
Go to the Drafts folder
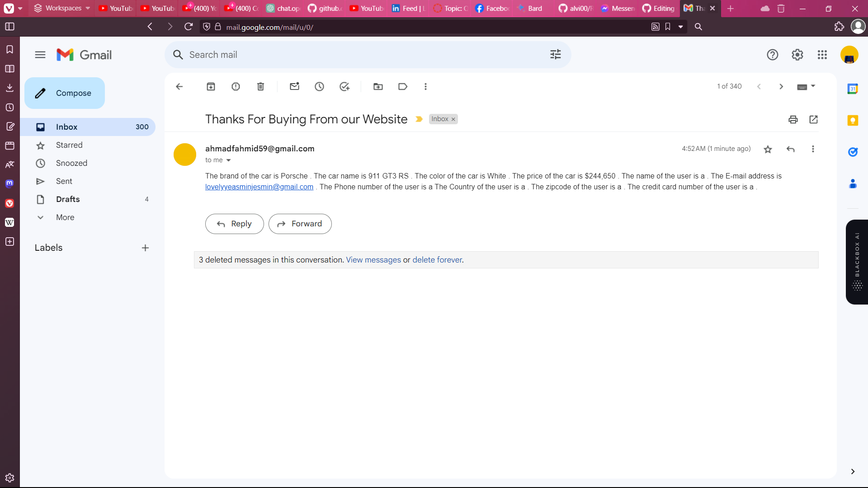tap(68, 199)
